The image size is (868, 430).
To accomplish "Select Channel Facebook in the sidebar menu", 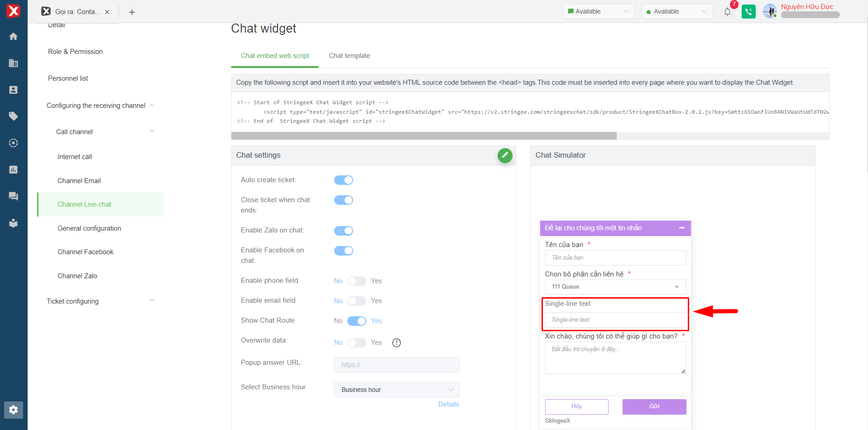I will pos(85,252).
